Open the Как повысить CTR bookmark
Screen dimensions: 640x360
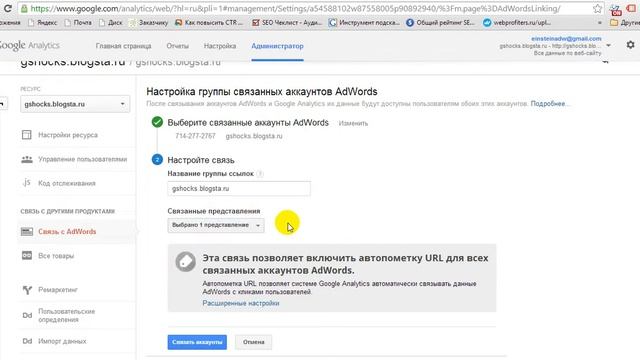pos(209,23)
